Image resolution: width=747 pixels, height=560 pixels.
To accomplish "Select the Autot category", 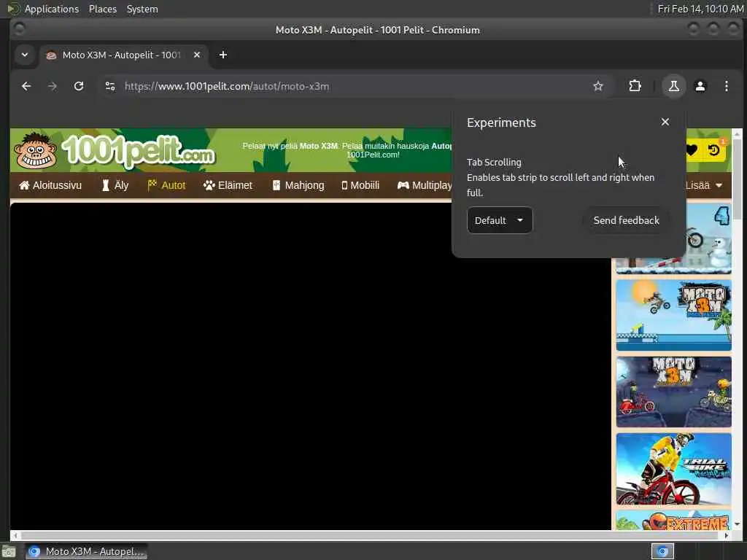I will (x=166, y=185).
